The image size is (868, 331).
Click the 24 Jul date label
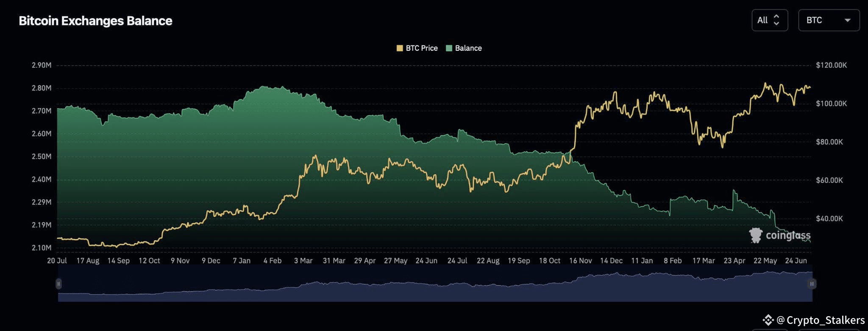point(457,261)
